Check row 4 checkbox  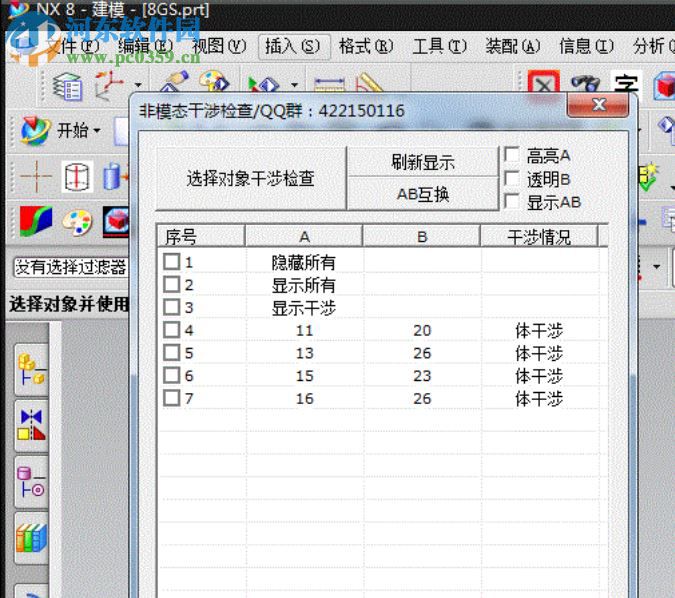(171, 330)
